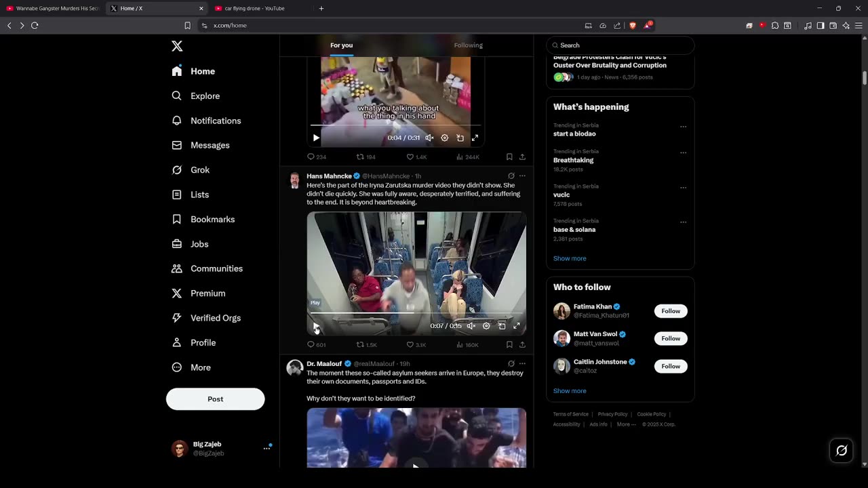Image resolution: width=868 pixels, height=488 pixels.
Task: Open Notifications in the sidebar
Action: (206, 121)
